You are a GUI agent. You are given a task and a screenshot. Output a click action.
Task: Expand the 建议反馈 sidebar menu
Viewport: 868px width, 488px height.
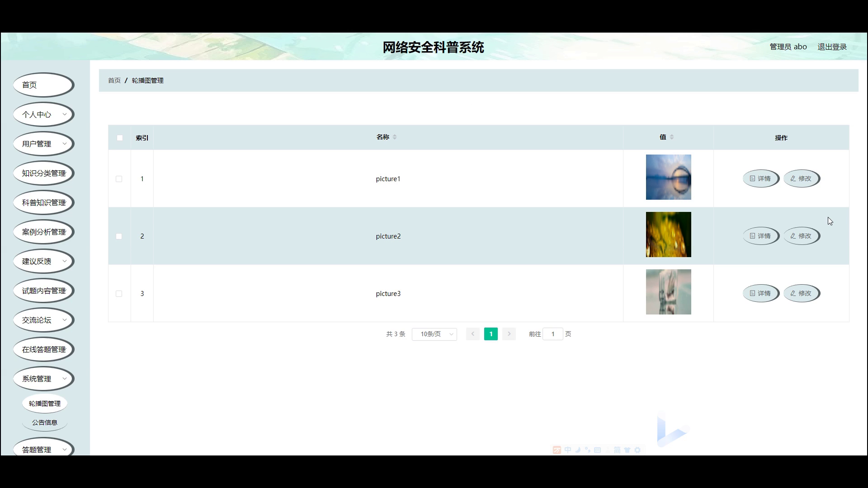pos(44,261)
